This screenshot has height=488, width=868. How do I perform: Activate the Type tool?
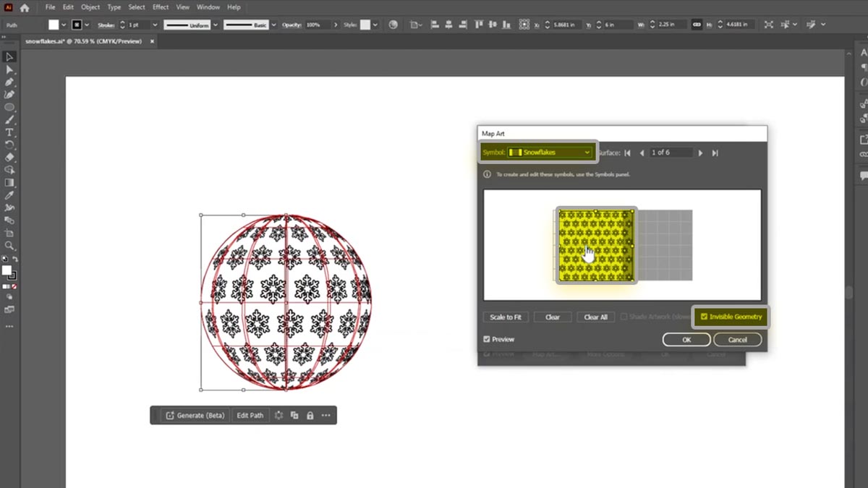tap(9, 132)
